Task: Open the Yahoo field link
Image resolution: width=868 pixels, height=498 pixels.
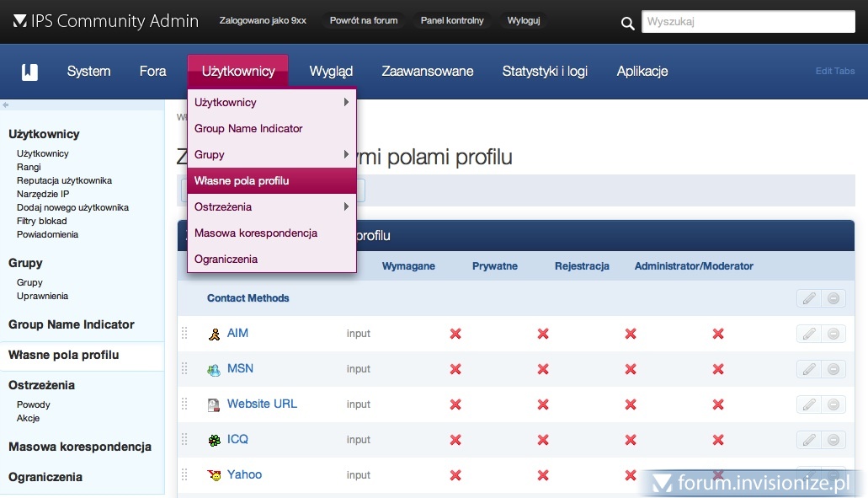Action: [244, 474]
